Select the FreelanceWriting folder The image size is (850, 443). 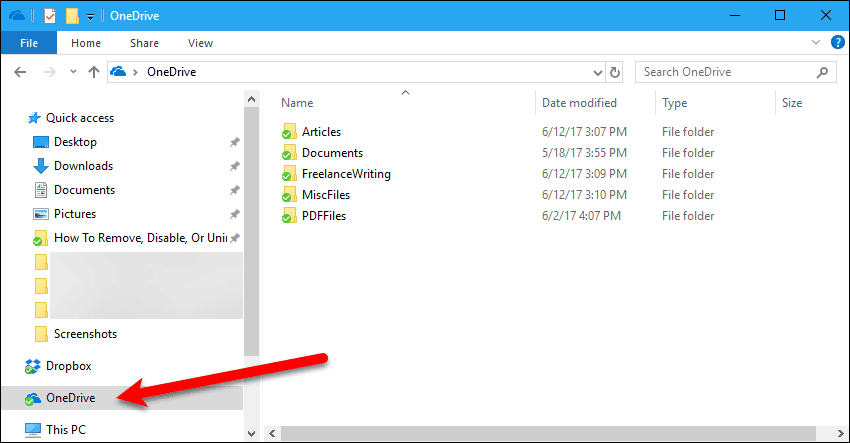346,174
